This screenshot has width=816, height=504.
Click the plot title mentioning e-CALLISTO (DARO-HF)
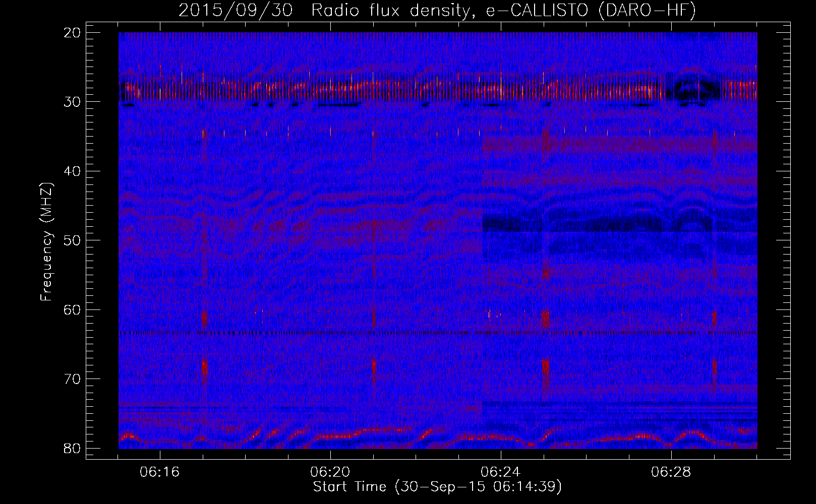[x=437, y=11]
